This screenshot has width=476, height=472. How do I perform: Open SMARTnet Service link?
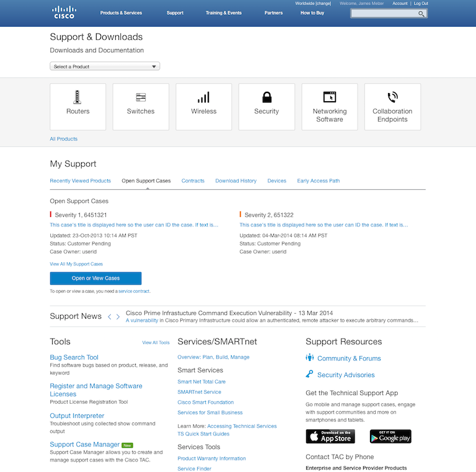[x=200, y=392]
